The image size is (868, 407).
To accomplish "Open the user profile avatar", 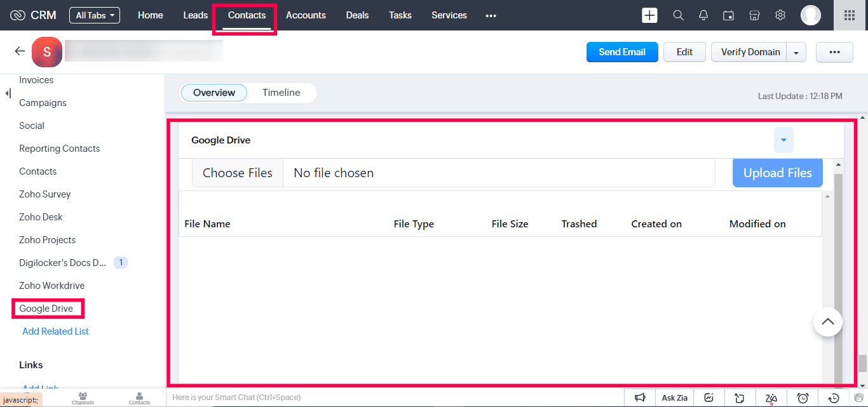I will click(811, 15).
